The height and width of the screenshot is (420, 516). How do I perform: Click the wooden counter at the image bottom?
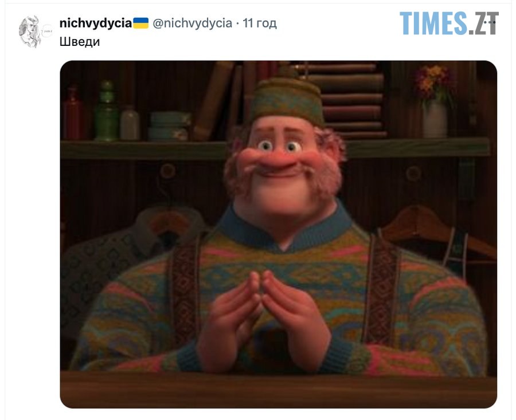(x=279, y=390)
